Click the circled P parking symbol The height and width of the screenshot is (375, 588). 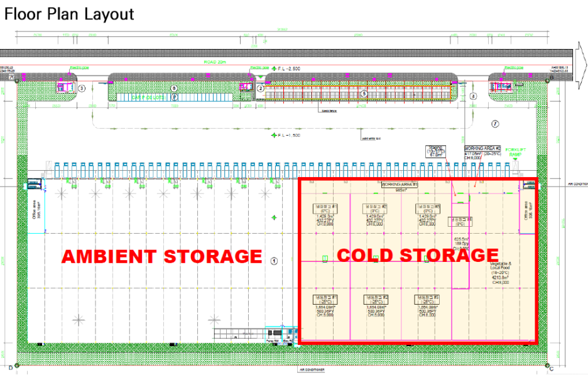coord(175,97)
